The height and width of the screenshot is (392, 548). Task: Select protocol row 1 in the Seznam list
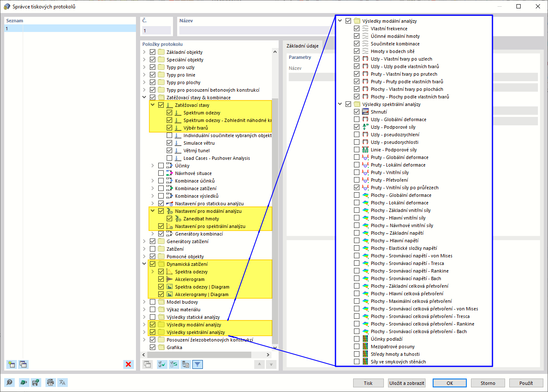(70, 29)
